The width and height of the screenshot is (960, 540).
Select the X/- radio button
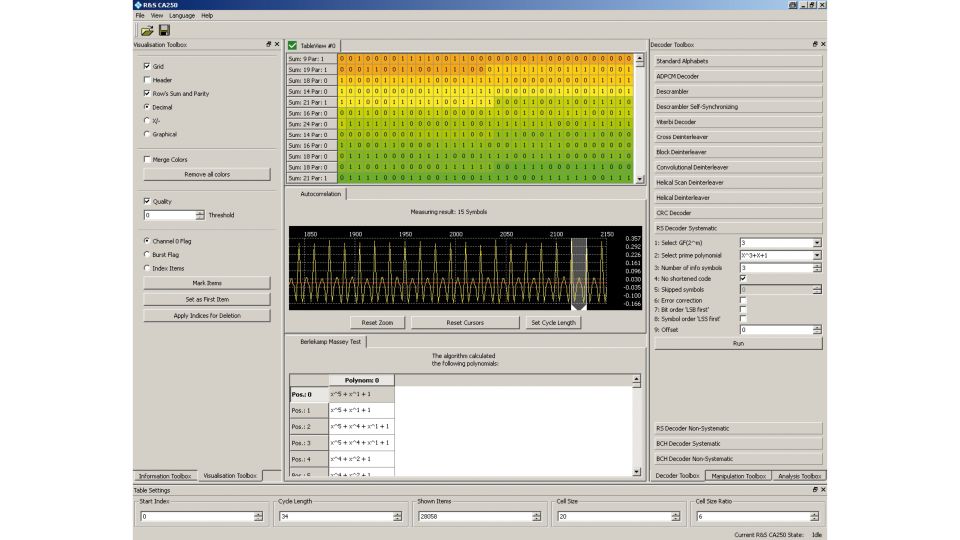click(147, 120)
